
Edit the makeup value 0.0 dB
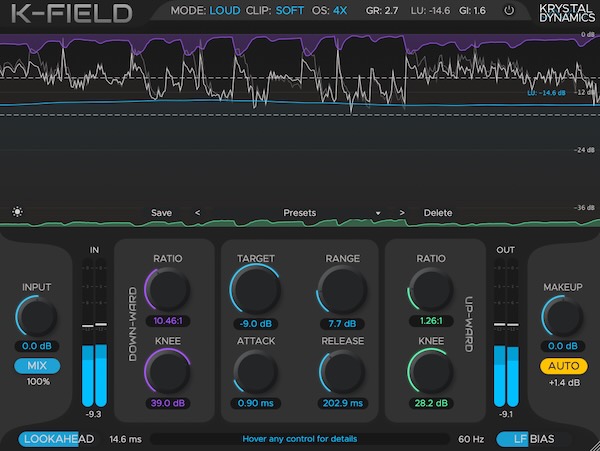coord(562,346)
